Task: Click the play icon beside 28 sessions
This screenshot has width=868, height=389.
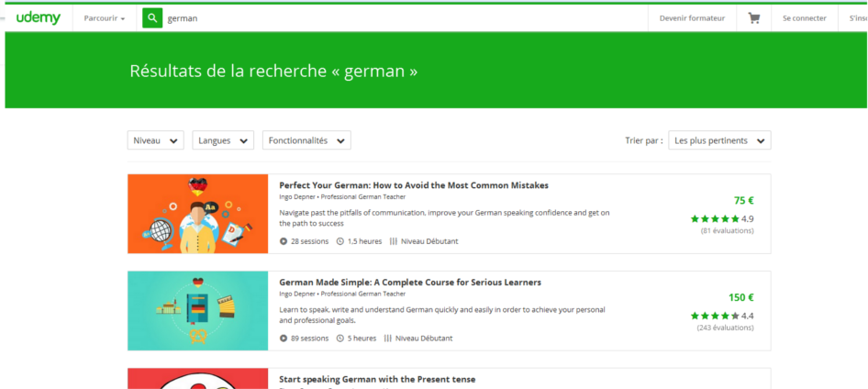Action: [x=284, y=241]
